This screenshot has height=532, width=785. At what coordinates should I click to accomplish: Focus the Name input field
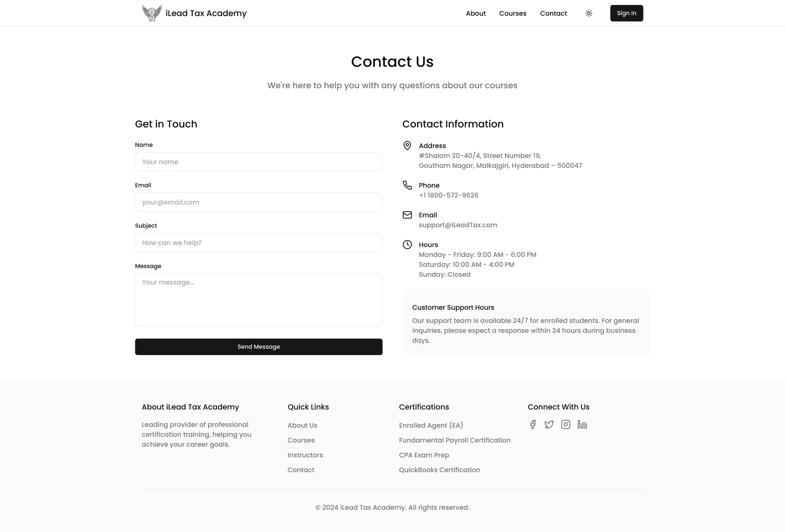pyautogui.click(x=259, y=162)
